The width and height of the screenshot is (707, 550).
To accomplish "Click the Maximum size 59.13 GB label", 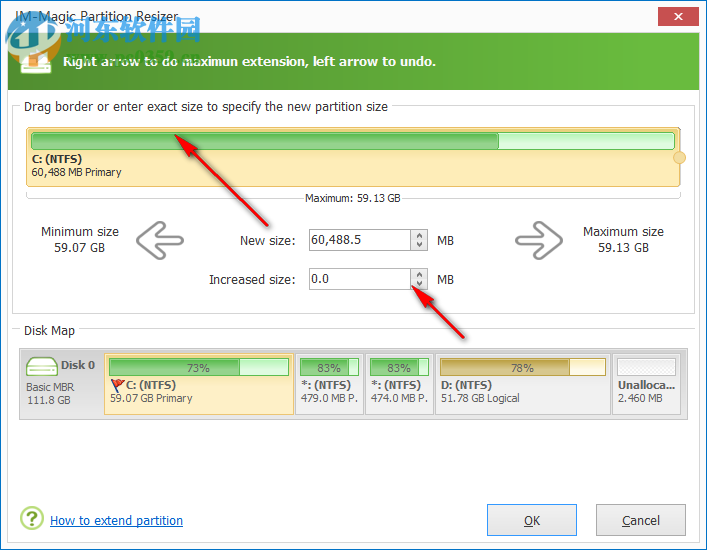I will pos(623,239).
